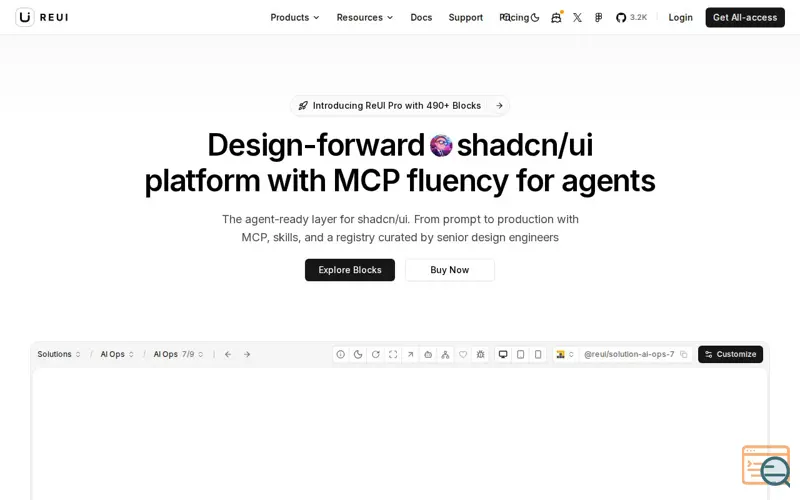Open the Figma icon link in header

point(598,17)
